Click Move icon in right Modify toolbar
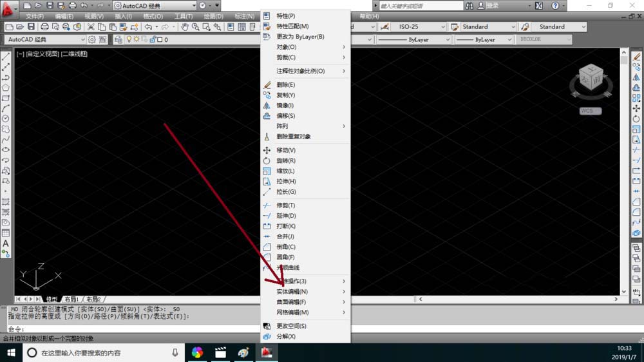The width and height of the screenshot is (644, 362). (x=636, y=108)
